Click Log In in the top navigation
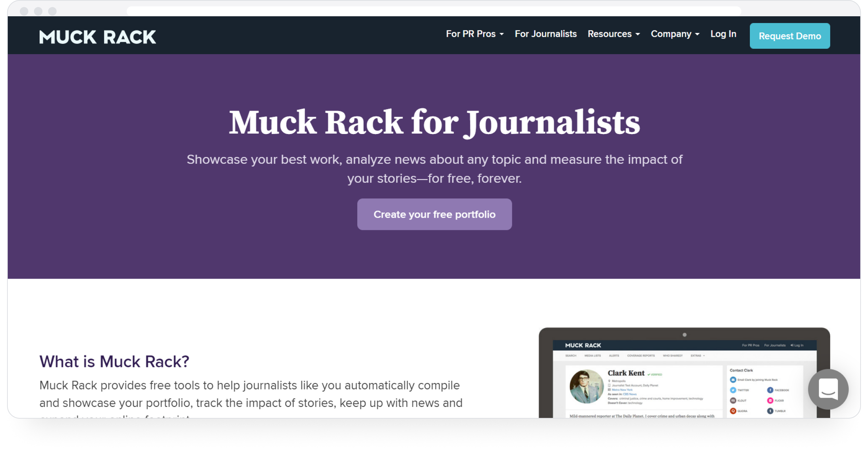This screenshot has height=454, width=868. pyautogui.click(x=723, y=34)
